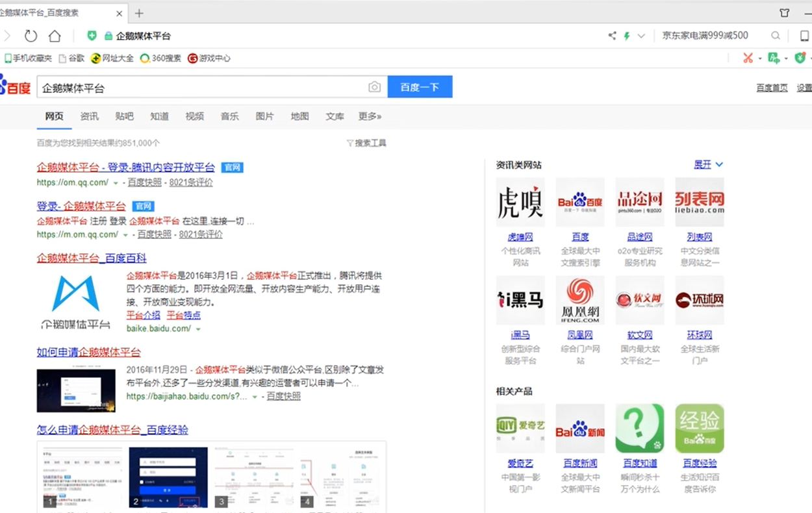This screenshot has height=513, width=812.
Task: Open 怎么申请企鹅媒体平台_百度经验 result
Action: point(112,430)
